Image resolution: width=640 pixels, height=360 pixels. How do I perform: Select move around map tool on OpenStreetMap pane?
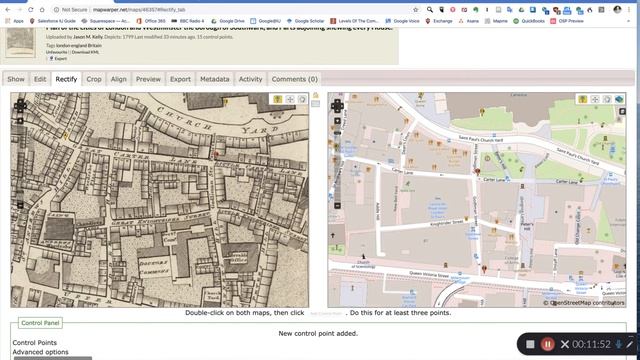coord(607,100)
